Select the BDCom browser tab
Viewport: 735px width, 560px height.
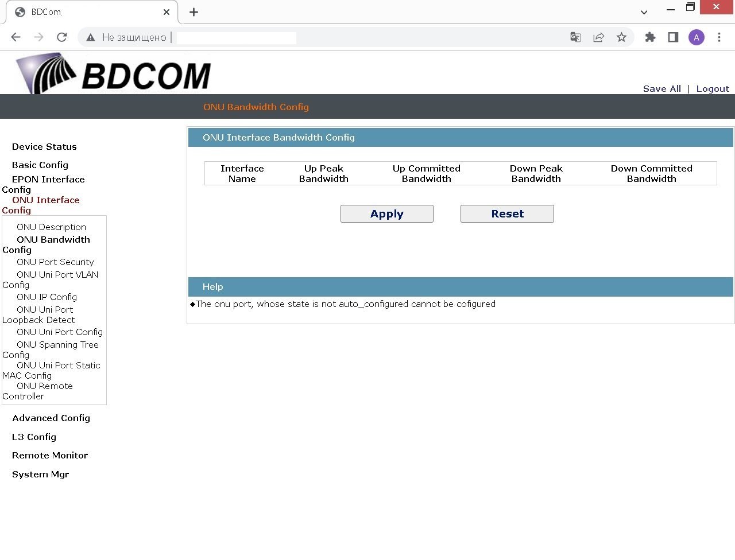(x=92, y=12)
